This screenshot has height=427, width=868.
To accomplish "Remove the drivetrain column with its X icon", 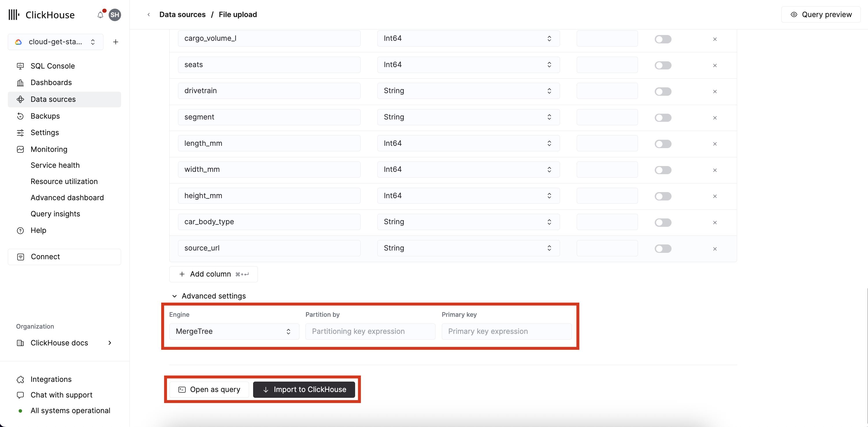I will tap(715, 91).
